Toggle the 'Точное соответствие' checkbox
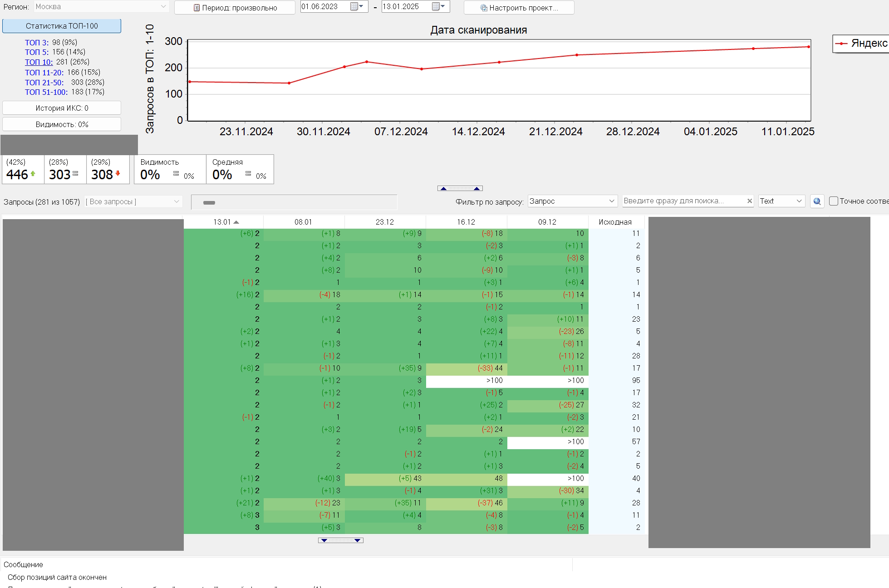The width and height of the screenshot is (889, 588). [833, 201]
